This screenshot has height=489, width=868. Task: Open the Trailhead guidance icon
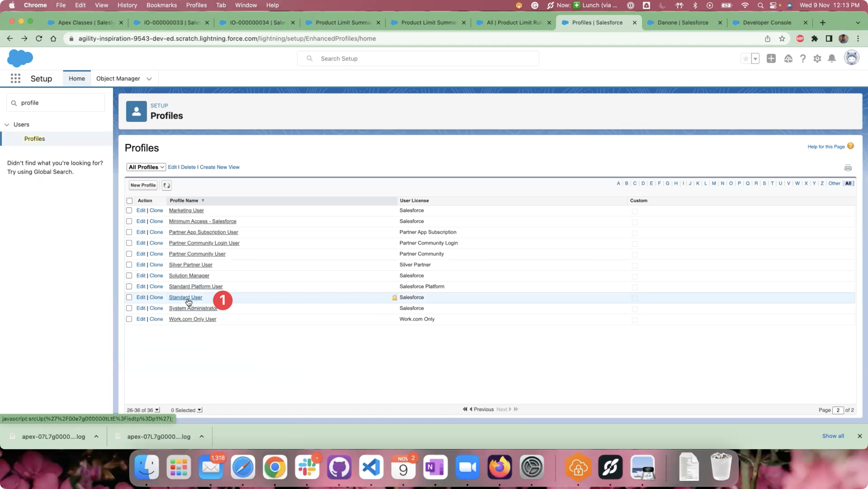click(x=788, y=59)
